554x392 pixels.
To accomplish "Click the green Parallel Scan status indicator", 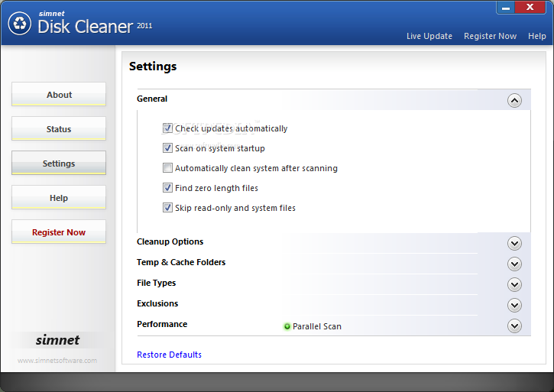I will coord(287,326).
